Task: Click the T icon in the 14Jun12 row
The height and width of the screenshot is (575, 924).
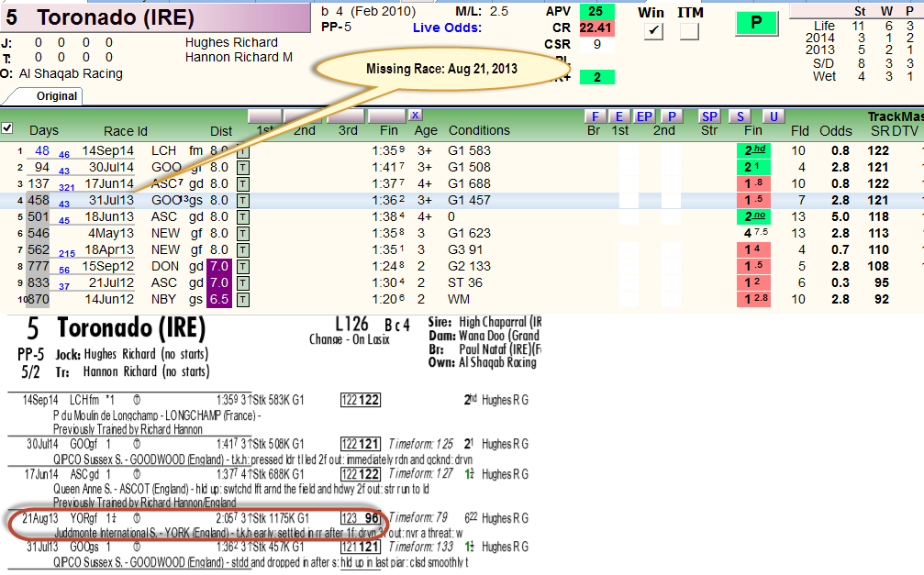Action: [243, 300]
